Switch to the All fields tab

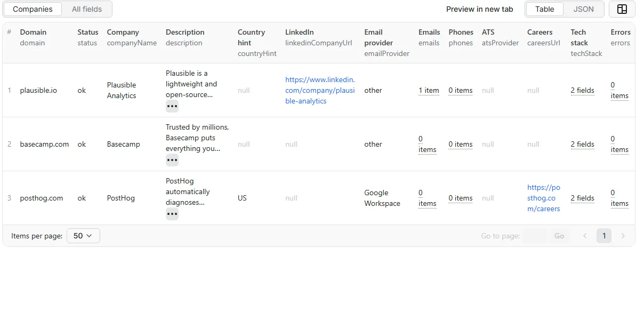point(87,9)
